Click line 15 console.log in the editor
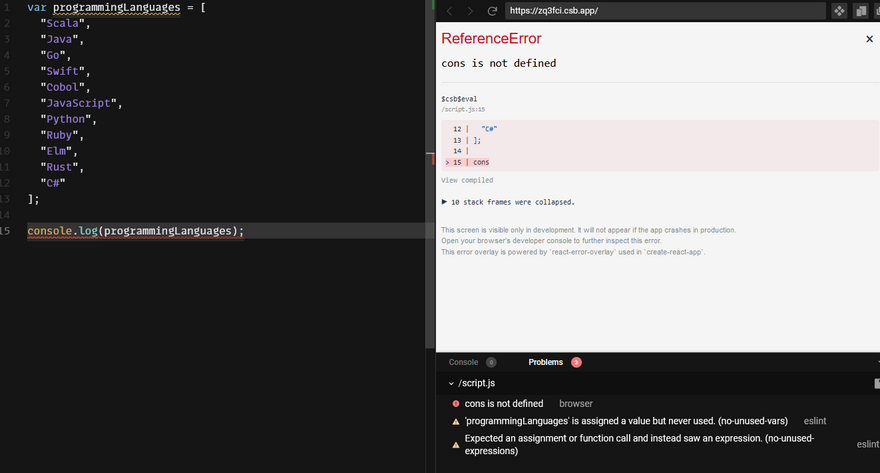The width and height of the screenshot is (880, 473). [x=135, y=231]
